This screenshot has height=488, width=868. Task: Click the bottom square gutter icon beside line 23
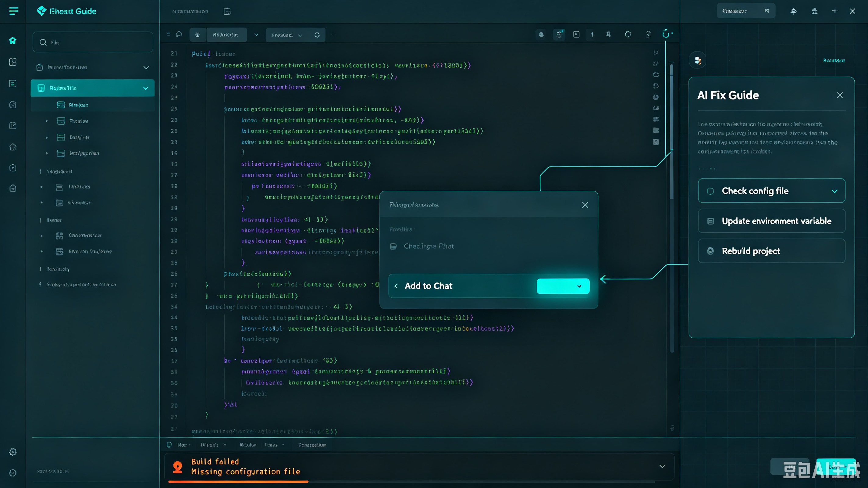(x=656, y=142)
